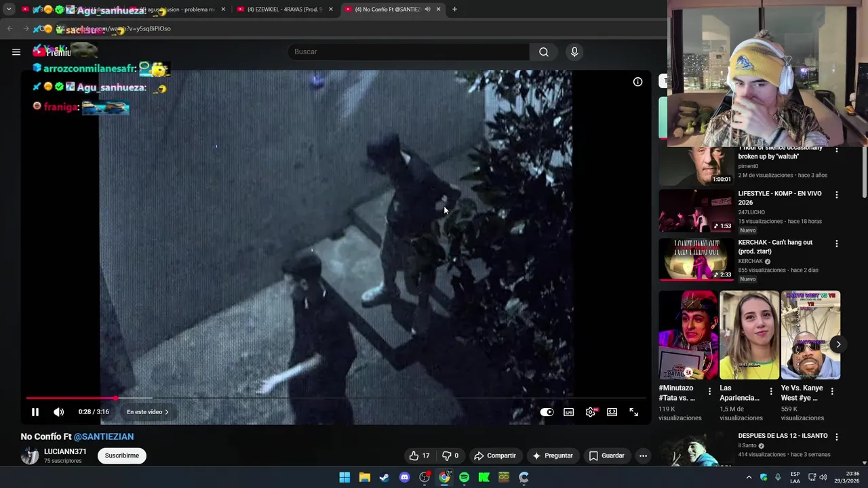Enter fullscreen mode
This screenshot has width=868, height=488.
click(634, 412)
